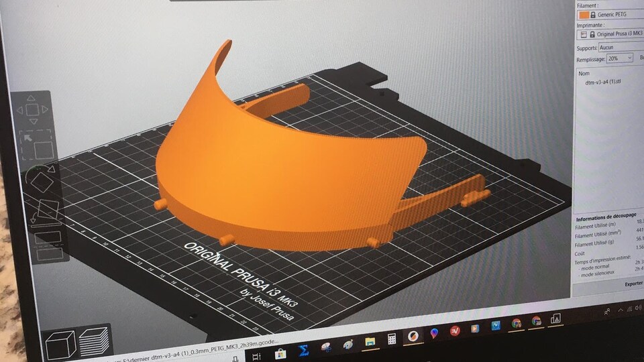Viewport: 644px width, 362px height.
Task: Click the People icon in system tray
Action: tap(607, 312)
